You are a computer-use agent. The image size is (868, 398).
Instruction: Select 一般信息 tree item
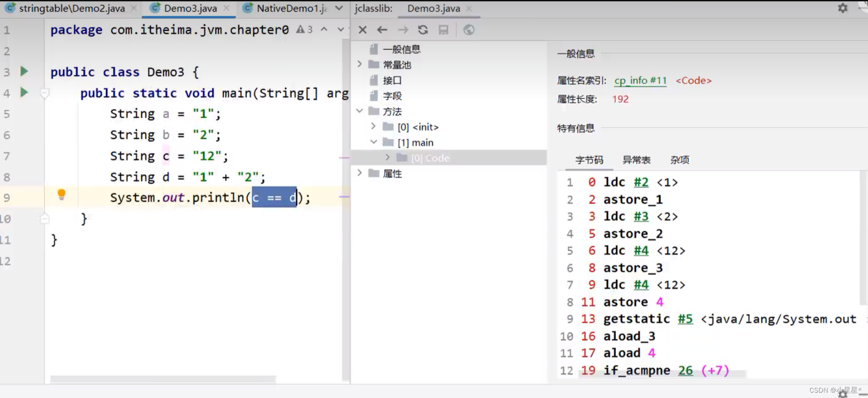pyautogui.click(x=401, y=49)
